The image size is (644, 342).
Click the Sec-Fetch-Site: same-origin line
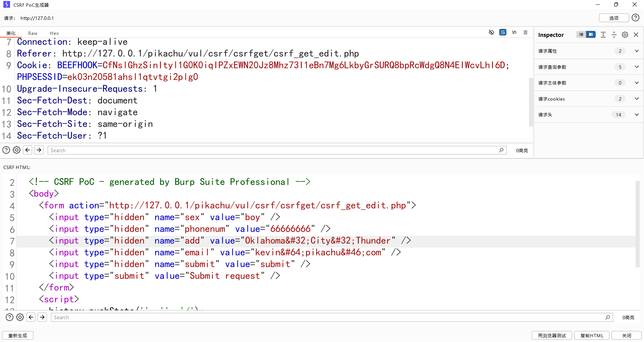[x=85, y=124]
